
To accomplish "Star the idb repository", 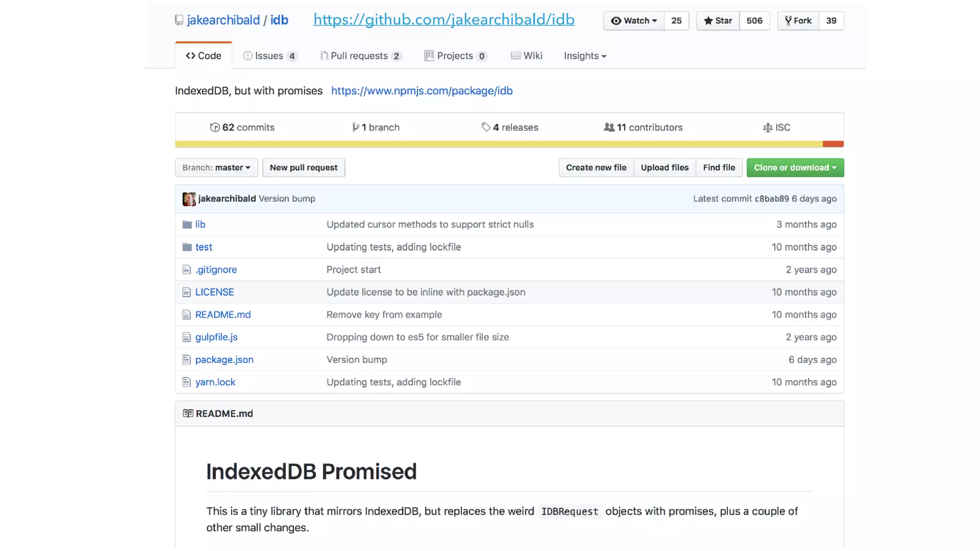I will coord(718,21).
